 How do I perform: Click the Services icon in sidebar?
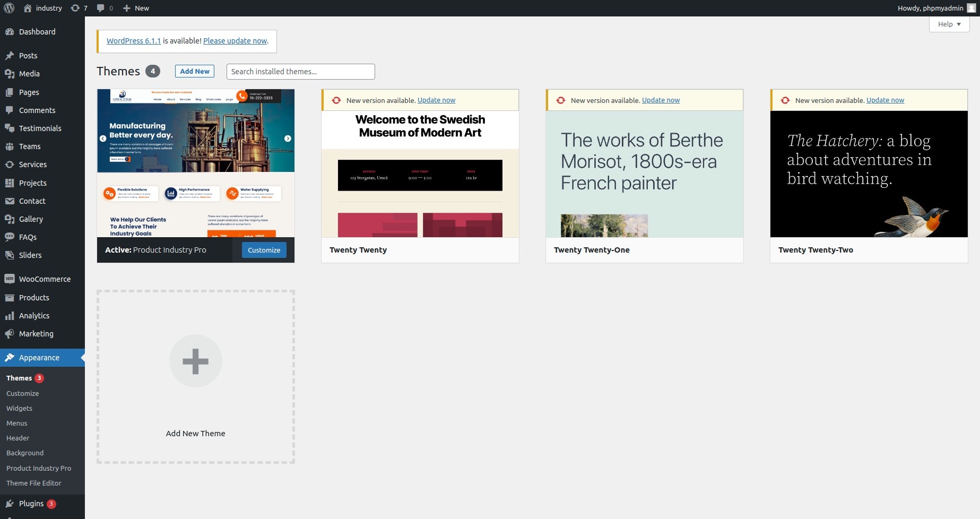tap(10, 165)
